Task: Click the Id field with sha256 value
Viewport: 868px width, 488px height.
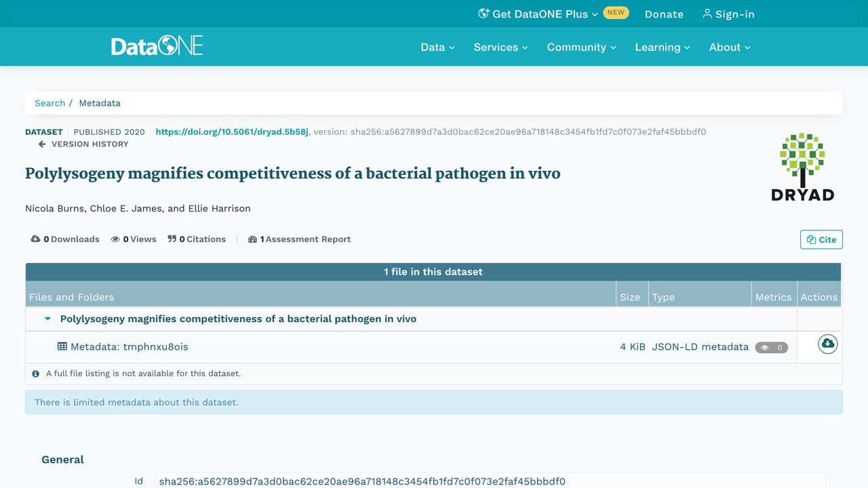Action: point(491,481)
